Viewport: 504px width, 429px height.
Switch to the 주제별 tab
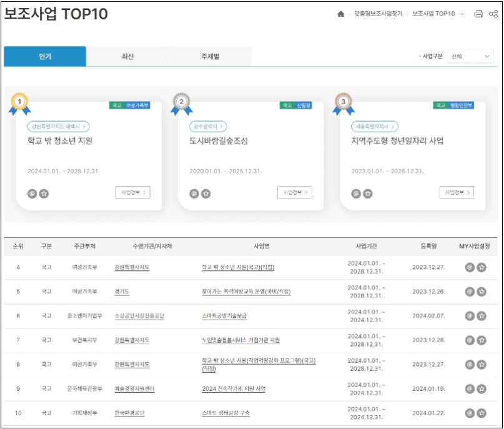(x=210, y=57)
